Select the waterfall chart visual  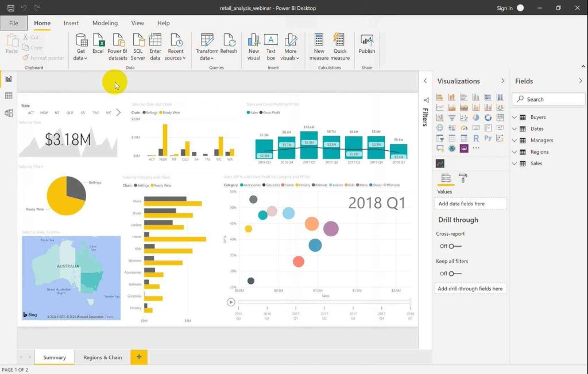pos(440,118)
